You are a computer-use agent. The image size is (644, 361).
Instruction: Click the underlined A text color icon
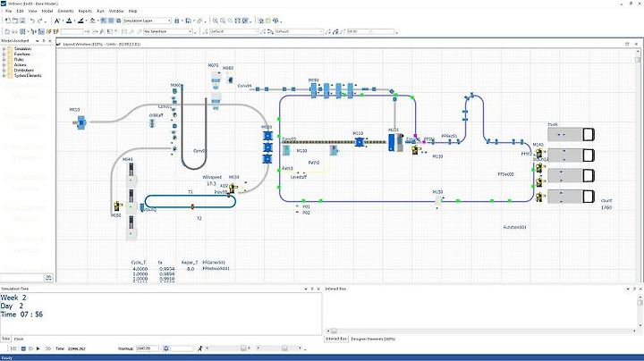pos(69,21)
